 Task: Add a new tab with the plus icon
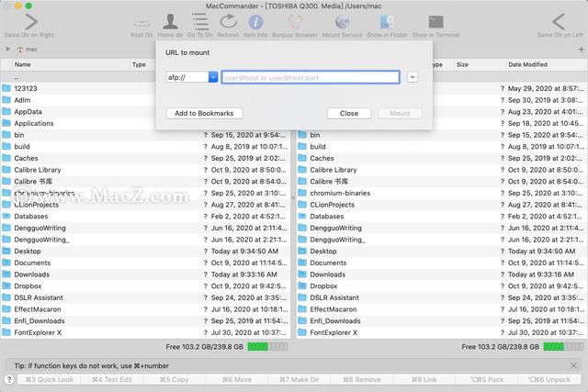pyautogui.click(x=581, y=49)
